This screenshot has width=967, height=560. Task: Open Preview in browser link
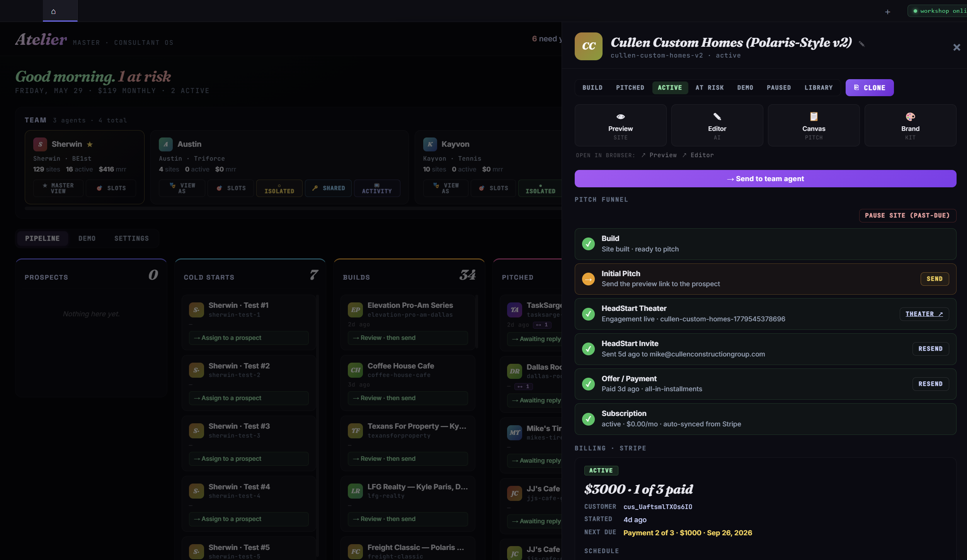(x=659, y=155)
